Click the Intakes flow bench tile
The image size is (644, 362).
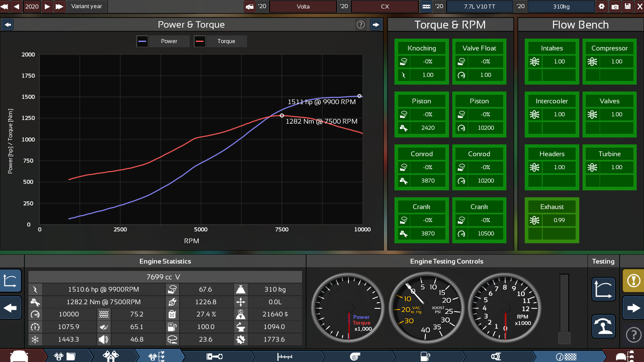tap(552, 61)
